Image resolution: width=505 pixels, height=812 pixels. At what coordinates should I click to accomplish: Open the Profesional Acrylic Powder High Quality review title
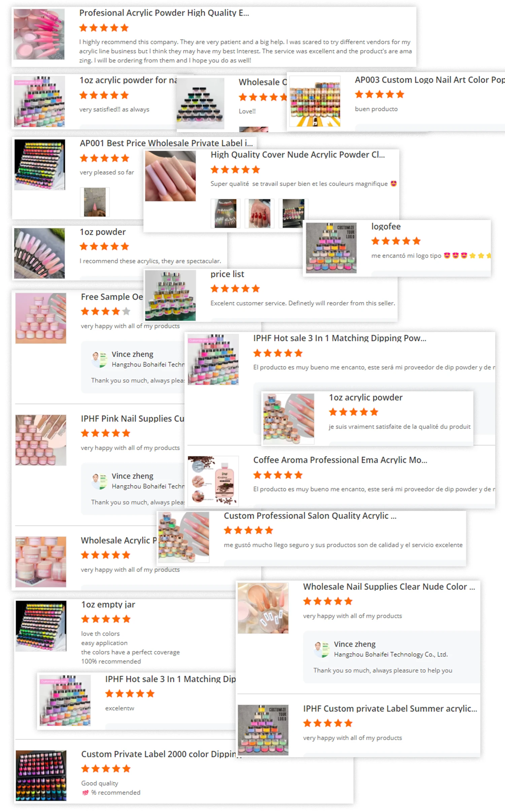(x=164, y=13)
